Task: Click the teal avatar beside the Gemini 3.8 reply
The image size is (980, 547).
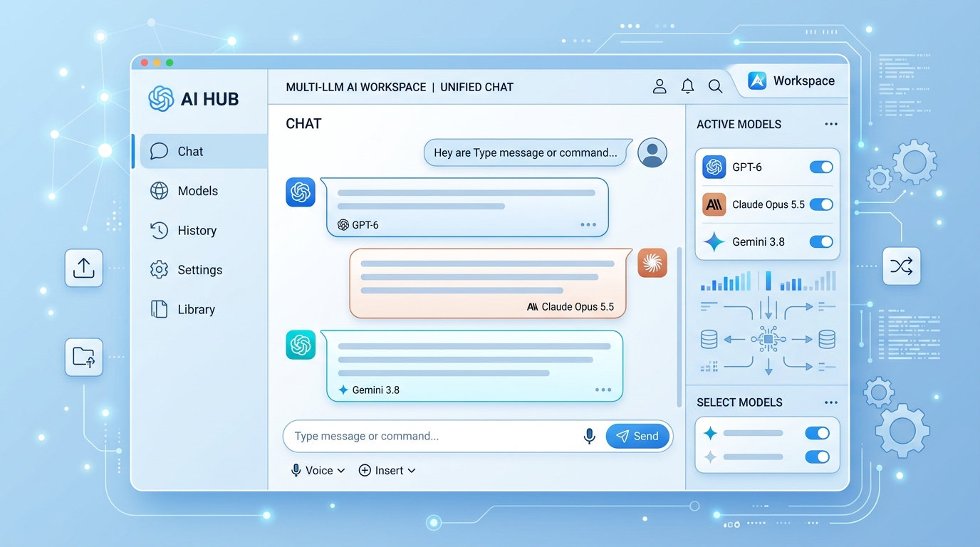Action: click(x=301, y=345)
